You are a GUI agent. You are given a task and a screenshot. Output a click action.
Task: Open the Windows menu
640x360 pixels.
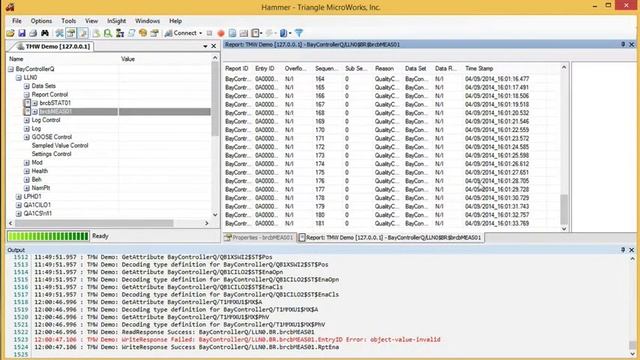[147, 21]
